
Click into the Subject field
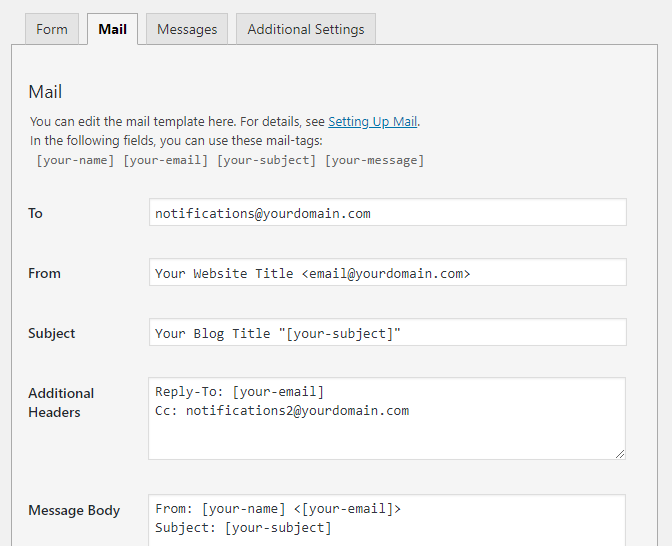[387, 333]
